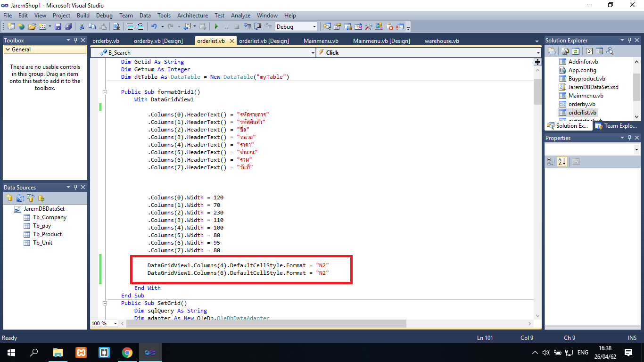Open the Architecture menu

192,16
